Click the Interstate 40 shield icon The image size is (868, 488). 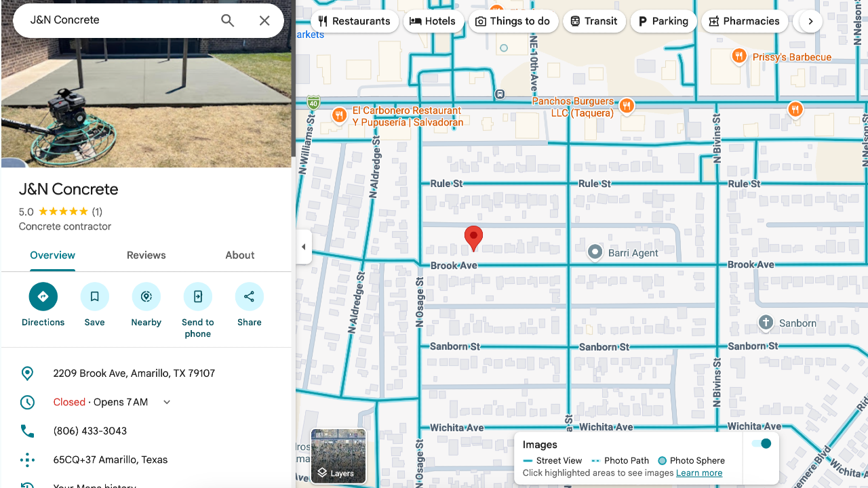coord(313,102)
